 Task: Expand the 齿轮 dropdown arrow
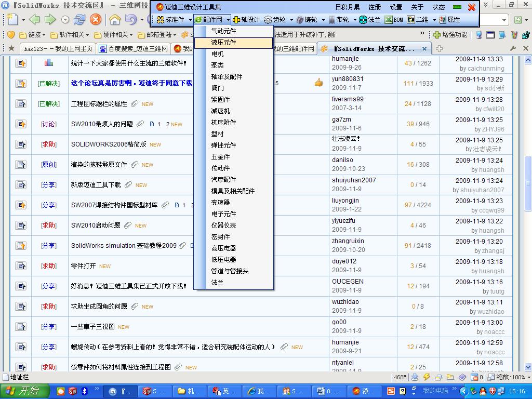(291, 20)
